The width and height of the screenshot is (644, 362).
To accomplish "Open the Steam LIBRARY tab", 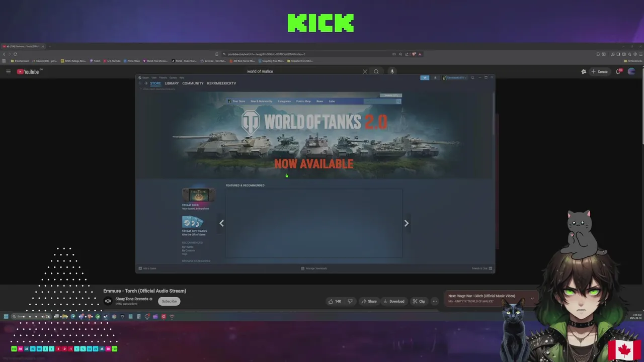I will click(172, 83).
